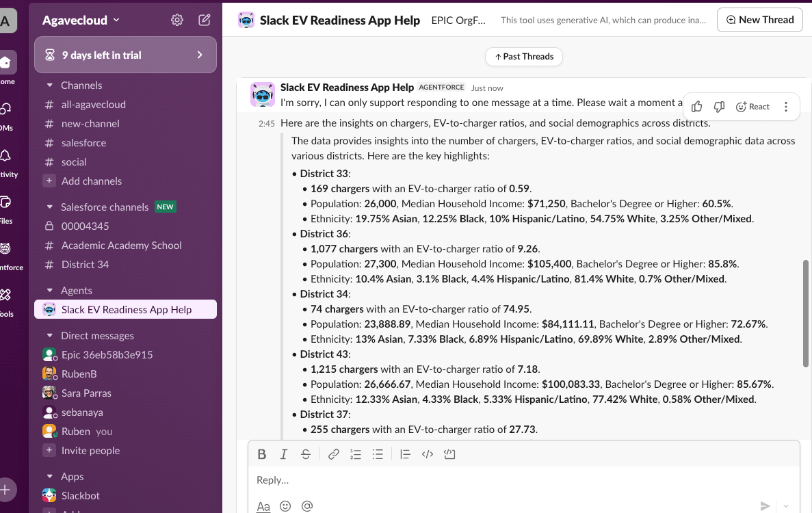The image size is (812, 513).
Task: Click the EPIC OrgF... header label
Action: (x=458, y=21)
